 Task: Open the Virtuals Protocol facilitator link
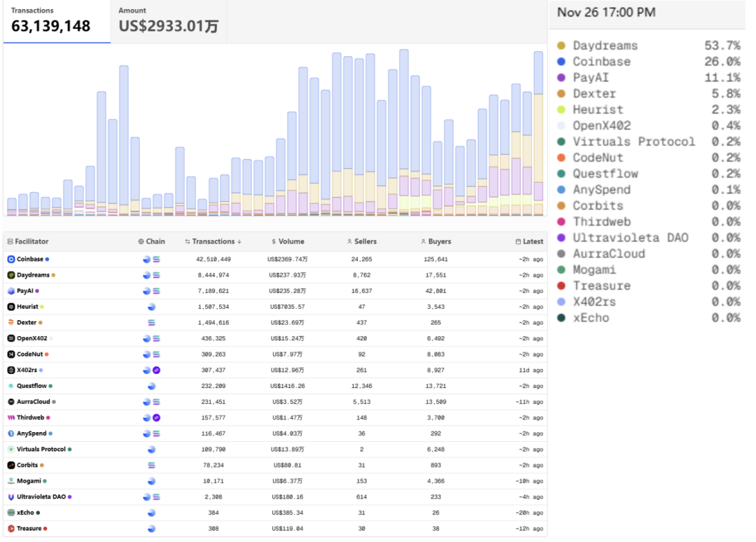coord(41,450)
